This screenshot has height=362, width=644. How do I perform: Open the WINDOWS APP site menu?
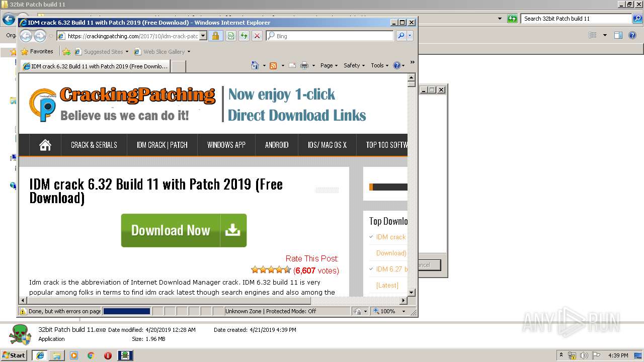click(x=226, y=145)
